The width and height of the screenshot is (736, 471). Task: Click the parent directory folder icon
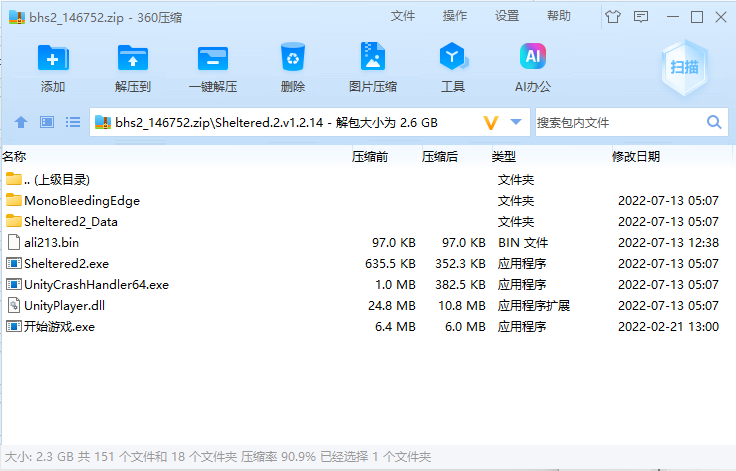point(14,179)
